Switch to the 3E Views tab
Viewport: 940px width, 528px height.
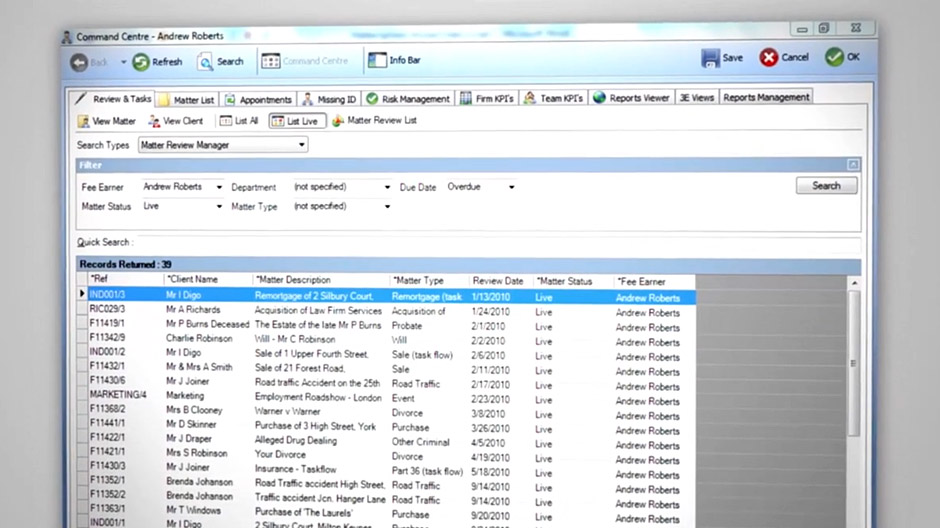click(x=697, y=98)
